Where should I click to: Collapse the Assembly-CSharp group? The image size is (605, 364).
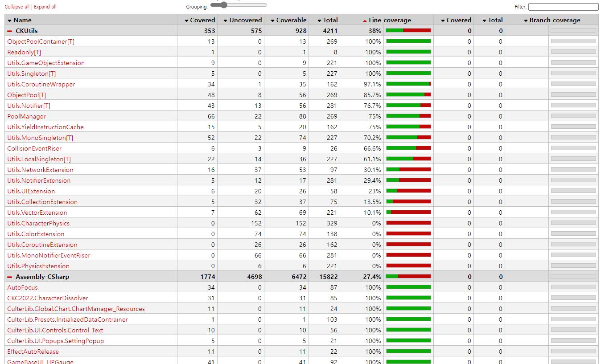pyautogui.click(x=10, y=277)
